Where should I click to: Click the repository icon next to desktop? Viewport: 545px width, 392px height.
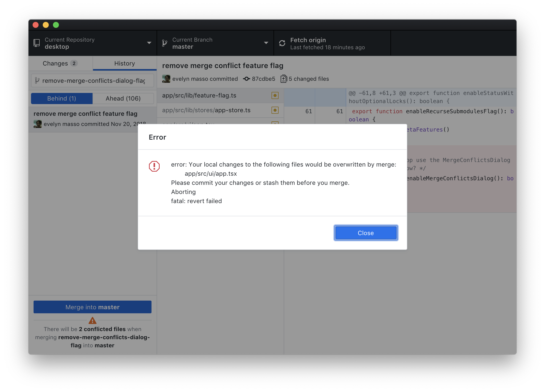pyautogui.click(x=36, y=43)
